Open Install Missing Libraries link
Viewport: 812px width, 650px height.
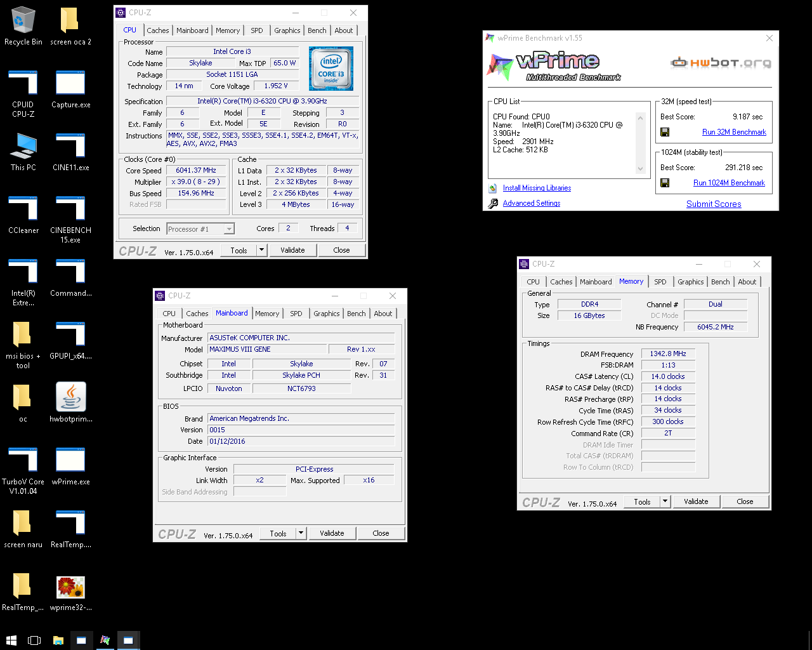(537, 188)
